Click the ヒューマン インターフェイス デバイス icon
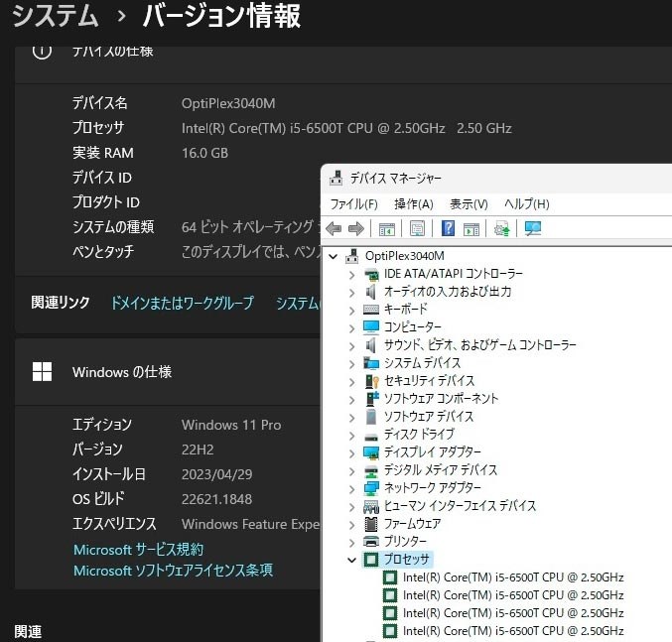Image resolution: width=672 pixels, height=642 pixels. pos(371,507)
